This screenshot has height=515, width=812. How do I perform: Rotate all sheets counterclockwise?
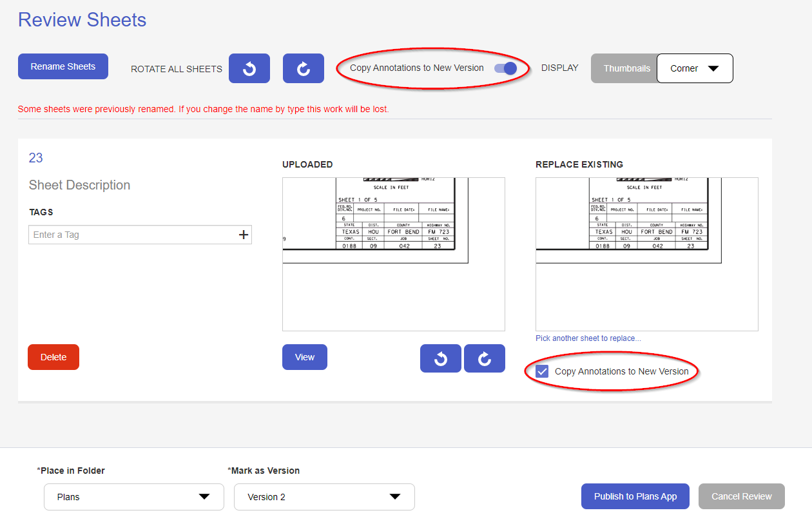249,68
